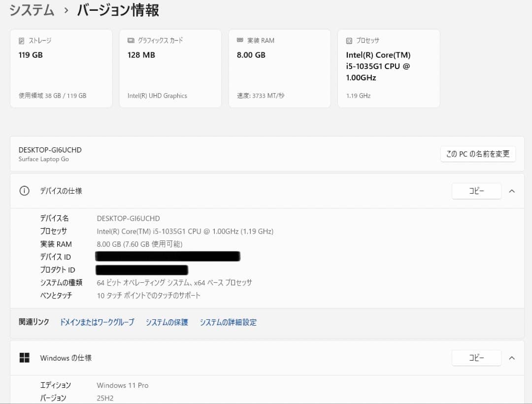The image size is (532, 404).
Task: Open the システムの詳細設定 link
Action: point(228,322)
